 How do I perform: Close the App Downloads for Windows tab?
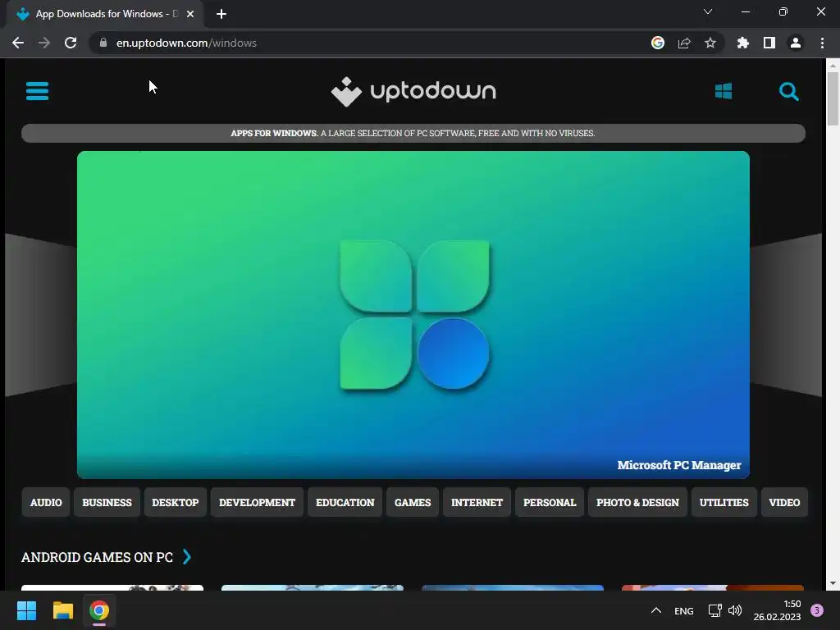pyautogui.click(x=190, y=14)
